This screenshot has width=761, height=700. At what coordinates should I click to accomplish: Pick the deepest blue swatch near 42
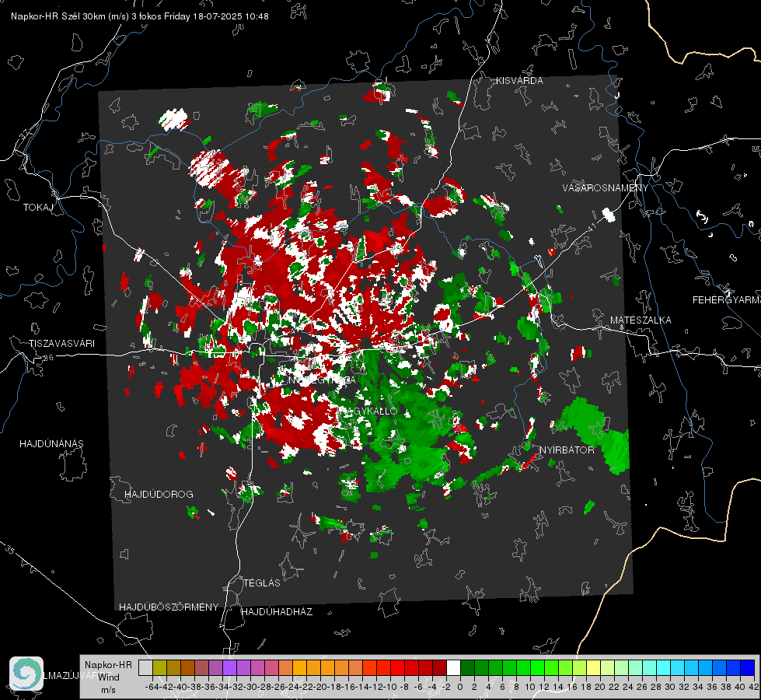[748, 668]
